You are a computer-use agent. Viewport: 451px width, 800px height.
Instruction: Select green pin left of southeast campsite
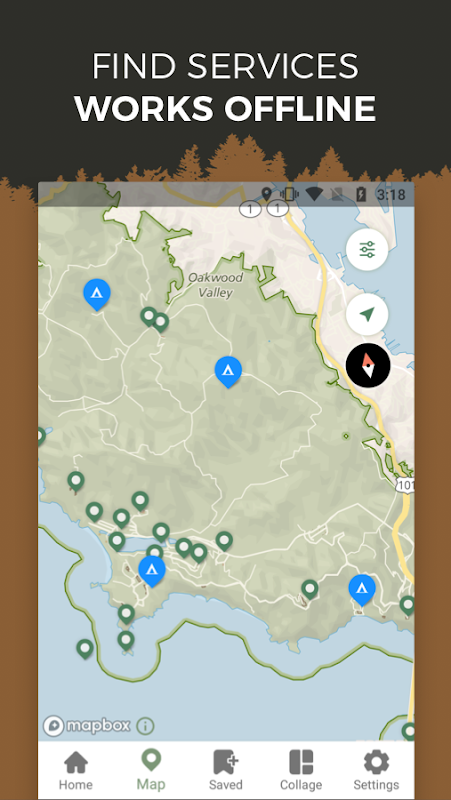coord(310,589)
